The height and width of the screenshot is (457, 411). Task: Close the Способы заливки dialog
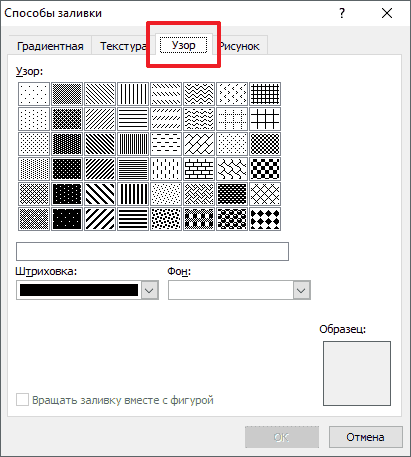point(387,13)
